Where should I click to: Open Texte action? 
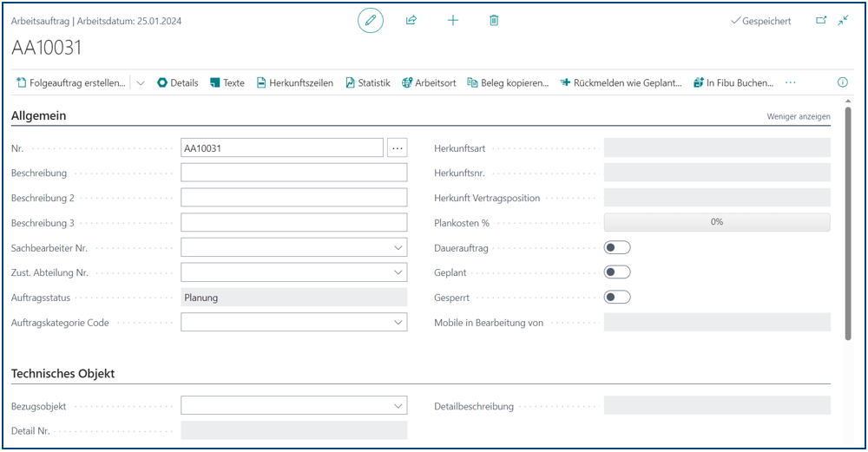[227, 82]
